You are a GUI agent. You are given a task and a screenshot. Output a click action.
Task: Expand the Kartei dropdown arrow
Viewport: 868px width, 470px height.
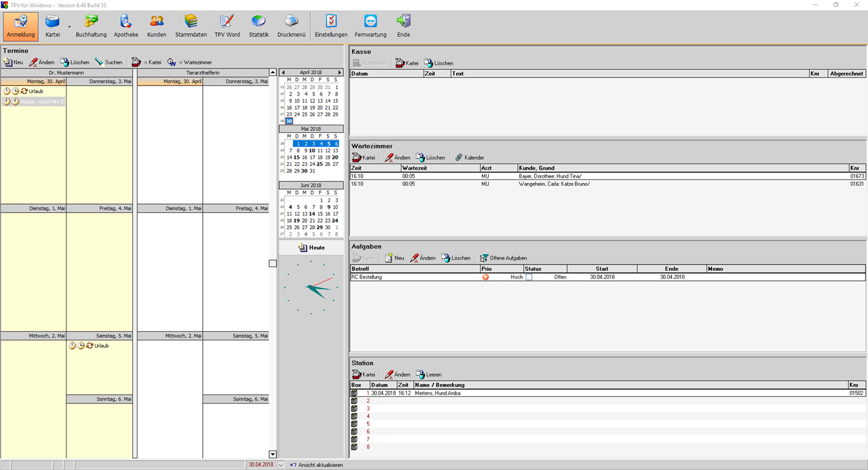coord(69,27)
